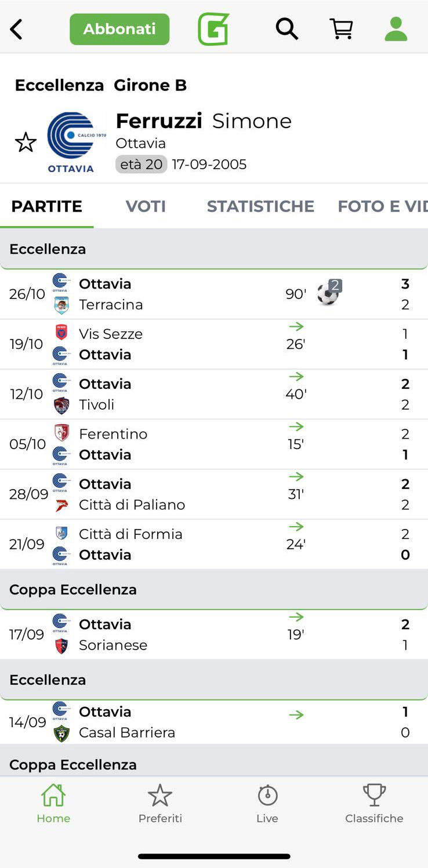Switch to the VOTI tab
Screen dimensions: 428x868
coord(146,206)
